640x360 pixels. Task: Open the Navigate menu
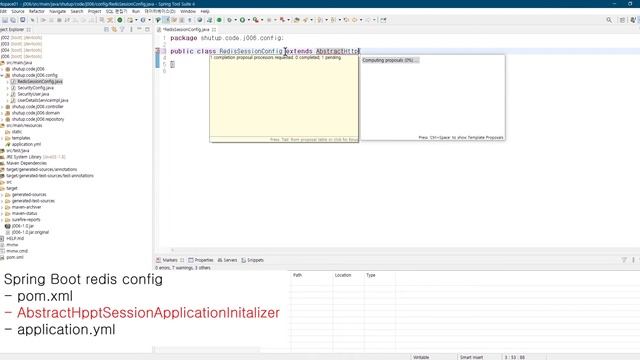click(57, 11)
